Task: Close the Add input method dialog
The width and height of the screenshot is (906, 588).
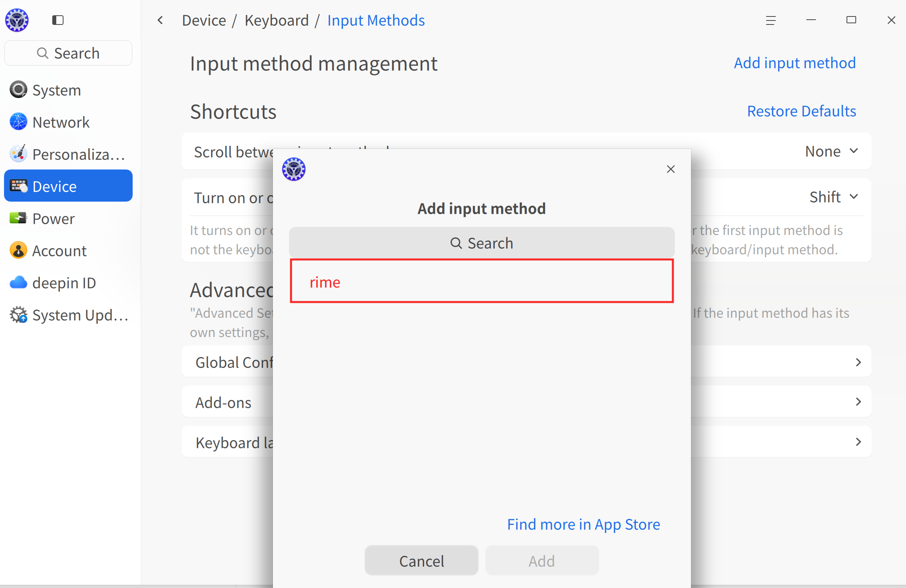Action: (670, 169)
